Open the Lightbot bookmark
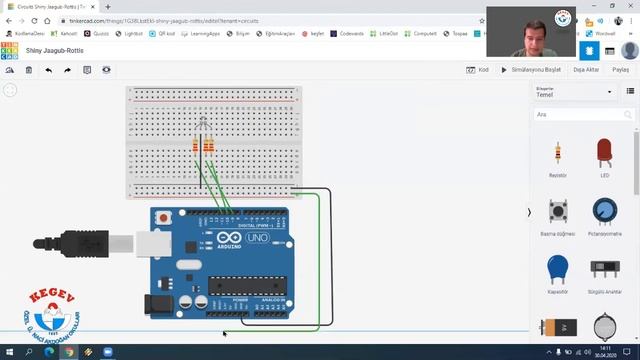 (x=129, y=33)
